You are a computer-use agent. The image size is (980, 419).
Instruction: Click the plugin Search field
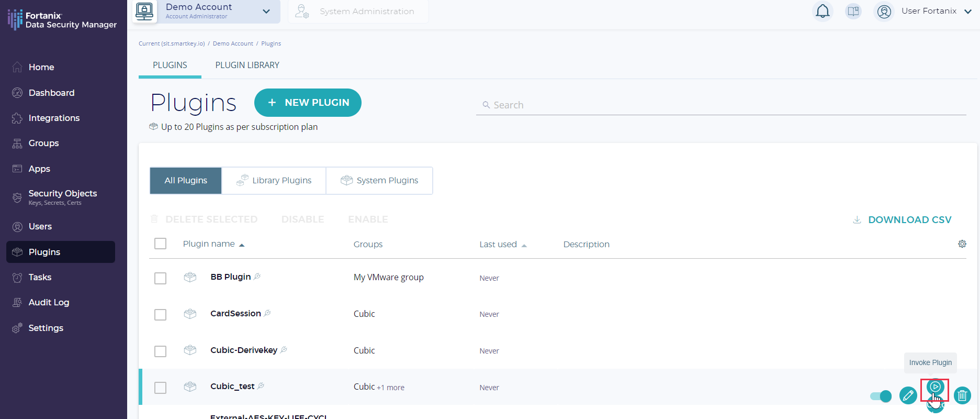pyautogui.click(x=722, y=105)
